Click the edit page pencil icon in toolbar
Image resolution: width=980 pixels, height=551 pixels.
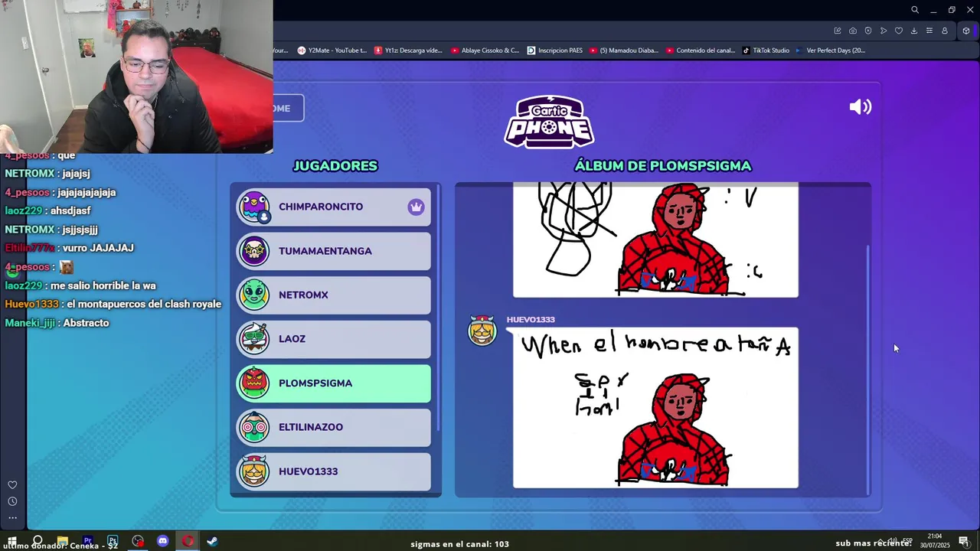tap(838, 31)
